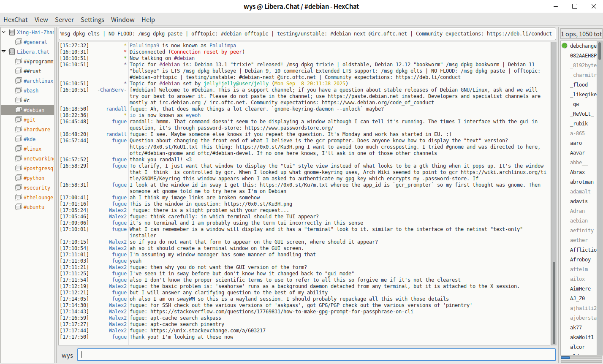
Task: Collapse the Xing-Hai-Zhan server tree
Action: coord(4,32)
